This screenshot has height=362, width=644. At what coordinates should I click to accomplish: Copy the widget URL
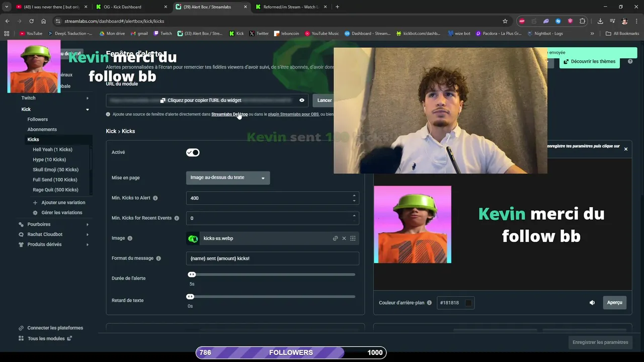tap(200, 100)
